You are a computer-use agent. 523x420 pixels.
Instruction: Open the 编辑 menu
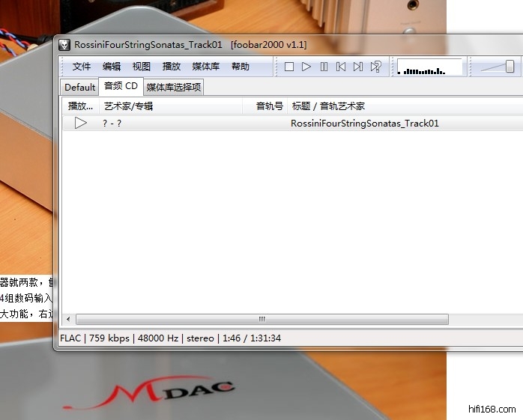click(112, 67)
